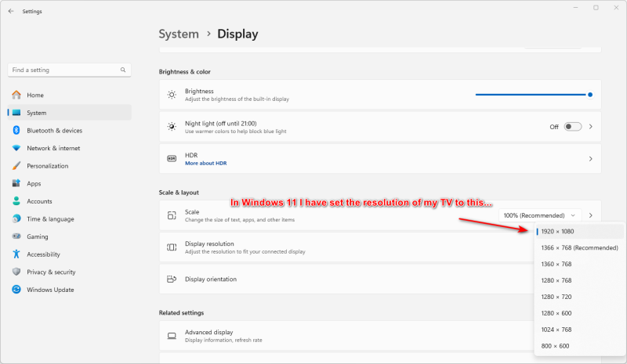The height and width of the screenshot is (364, 627).
Task: Pick 800 × 600 from resolution list
Action: 555,346
